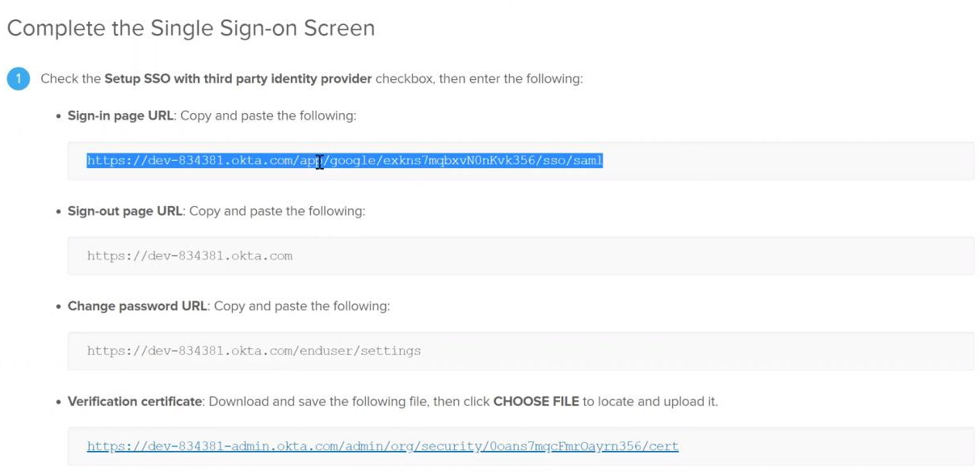The image size is (980, 472).
Task: Click the Sign-out page URL label
Action: tap(125, 211)
